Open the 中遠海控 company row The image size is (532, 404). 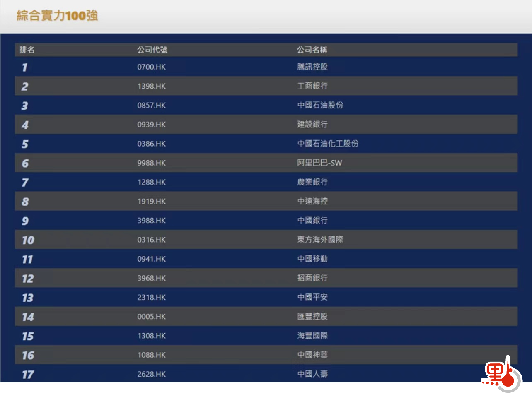[x=312, y=201]
